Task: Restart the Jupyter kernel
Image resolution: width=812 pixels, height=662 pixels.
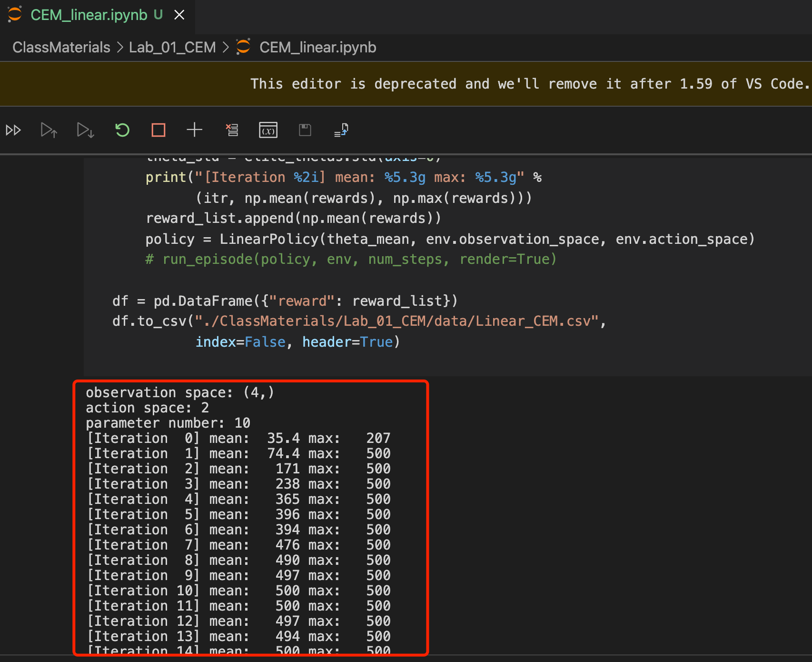Action: point(122,130)
